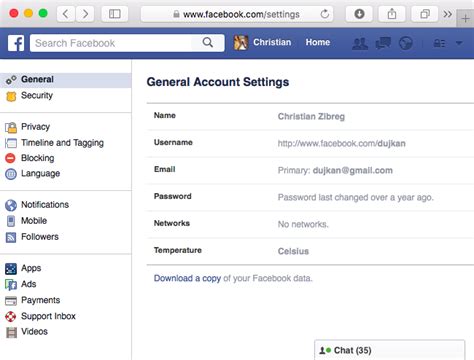Click Christian's profile picture thumbnail
This screenshot has width=474, height=360.
click(241, 43)
